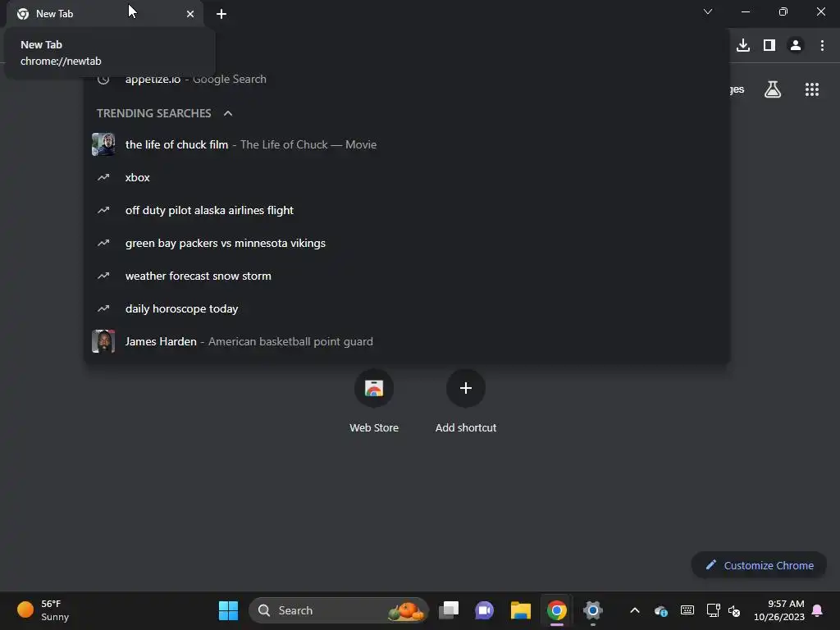
Task: Click The Life of Chuck movie thumbnail
Action: [103, 144]
